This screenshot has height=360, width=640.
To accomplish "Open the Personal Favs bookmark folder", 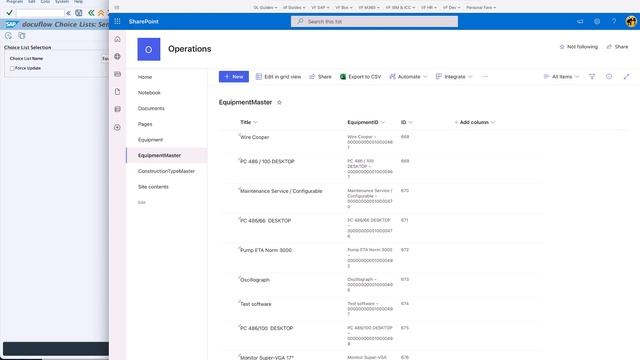I will coord(481,7).
